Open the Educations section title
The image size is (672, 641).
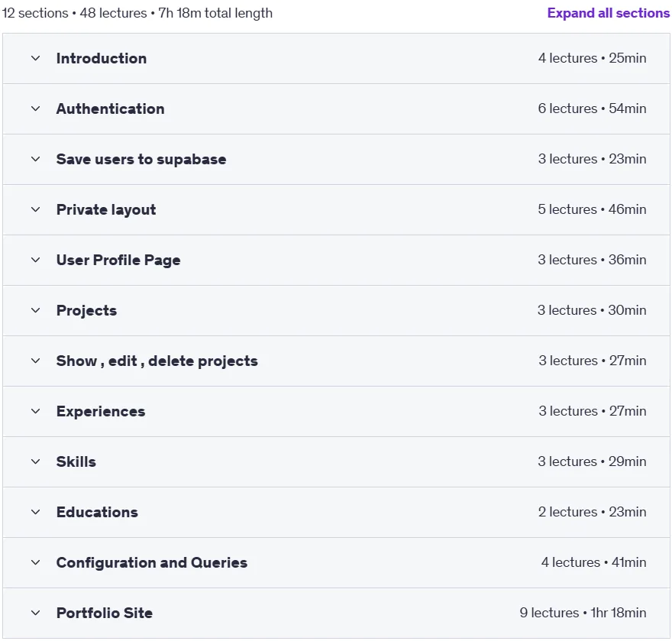(x=97, y=512)
